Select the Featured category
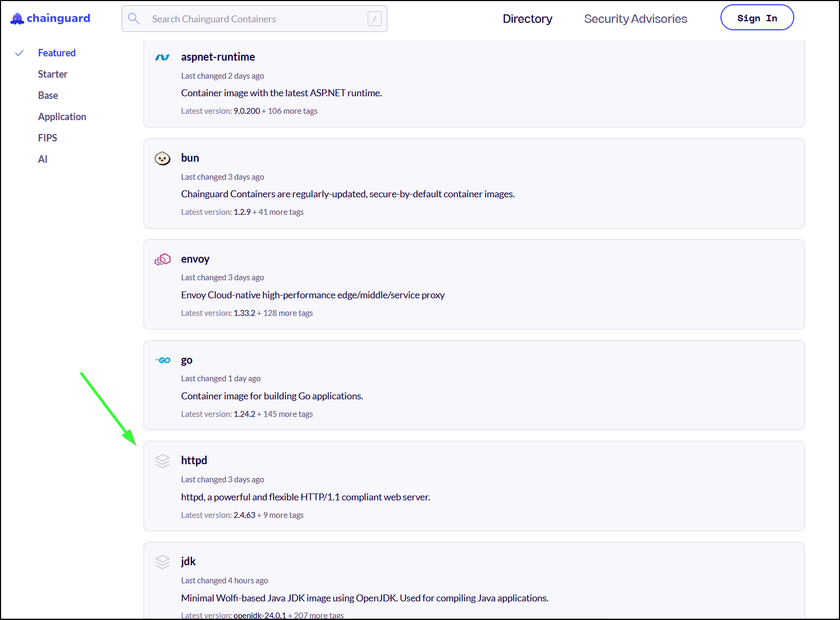840x620 pixels. pyautogui.click(x=57, y=53)
